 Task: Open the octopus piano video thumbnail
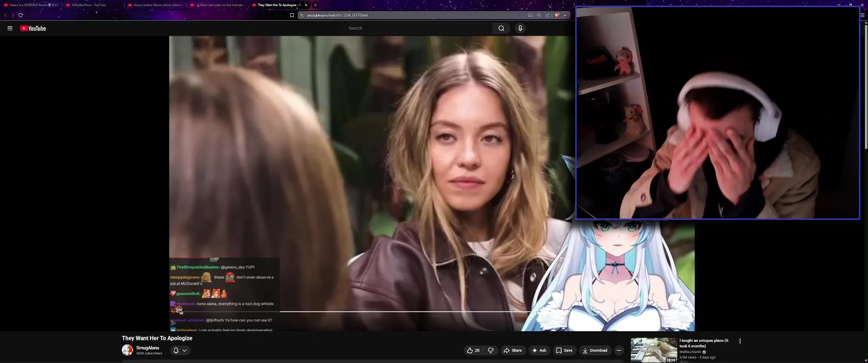pyautogui.click(x=654, y=350)
